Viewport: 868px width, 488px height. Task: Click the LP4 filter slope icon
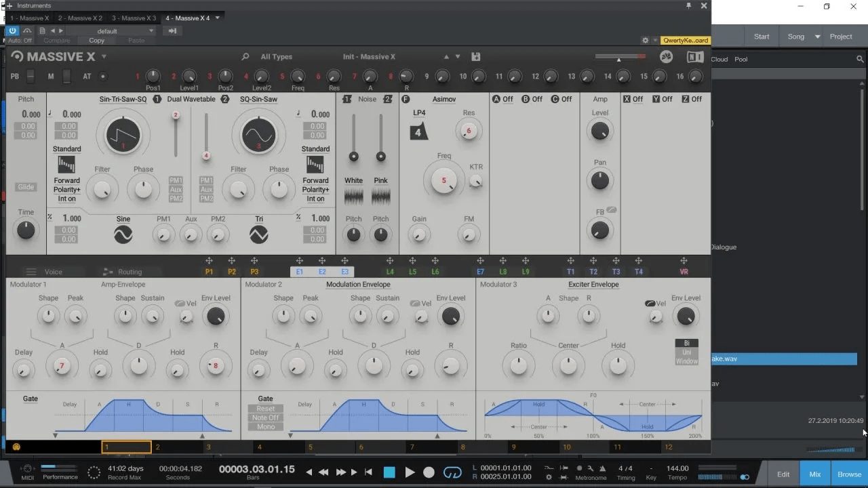(418, 131)
